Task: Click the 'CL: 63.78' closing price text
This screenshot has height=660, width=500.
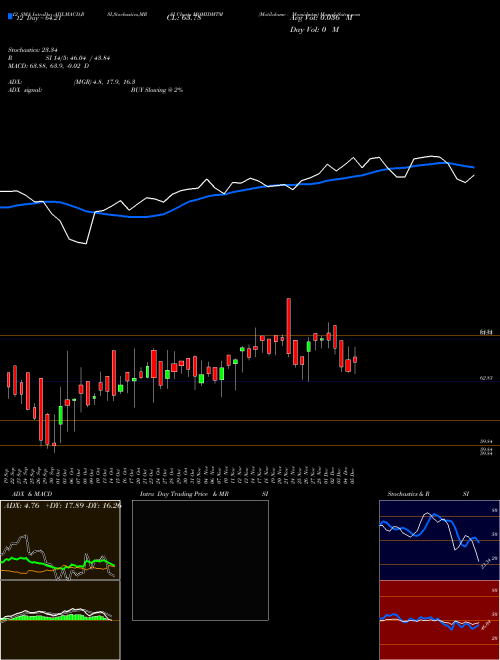Action: (184, 18)
